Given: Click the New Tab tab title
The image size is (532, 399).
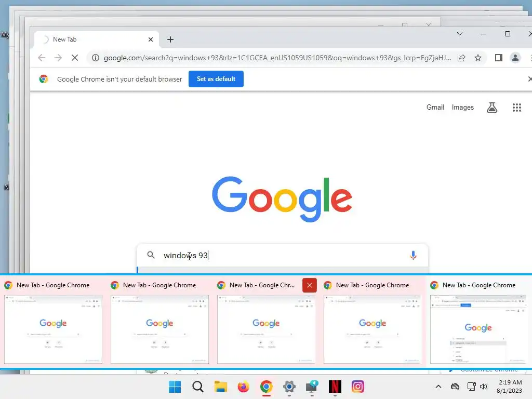Looking at the screenshot, I should (x=65, y=39).
